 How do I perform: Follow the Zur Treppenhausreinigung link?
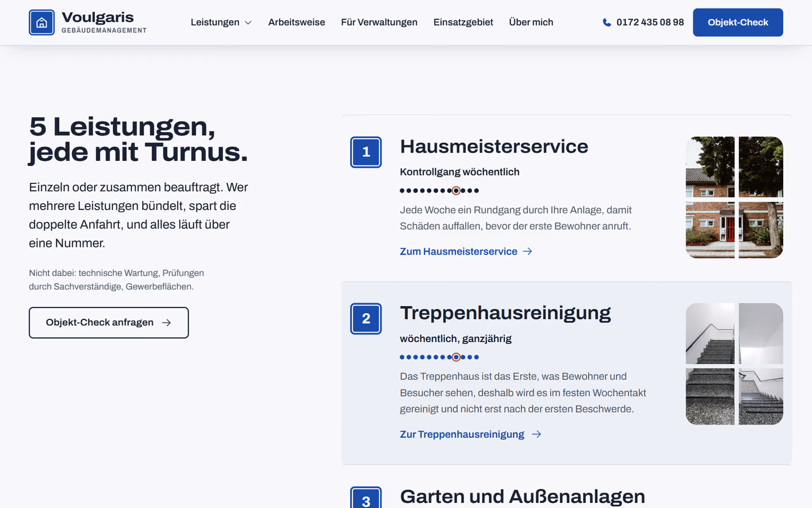471,435
